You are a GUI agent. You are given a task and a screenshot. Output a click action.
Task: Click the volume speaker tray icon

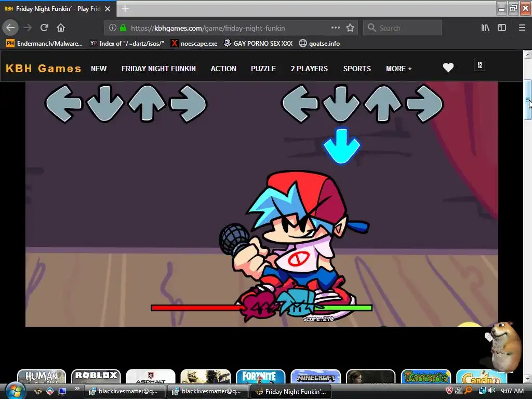click(492, 391)
